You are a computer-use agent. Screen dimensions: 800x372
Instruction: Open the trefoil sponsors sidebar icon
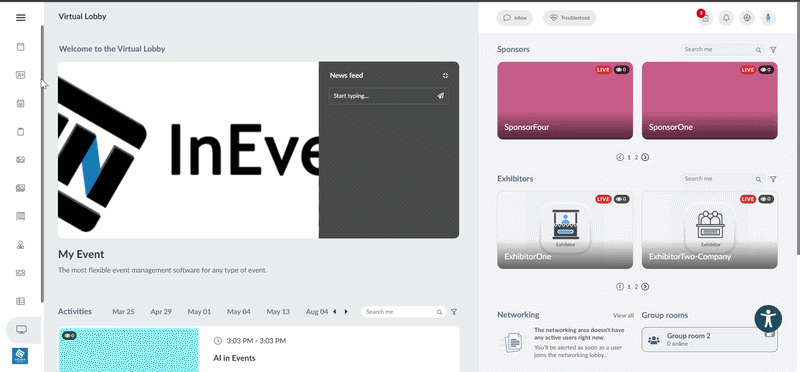click(20, 245)
